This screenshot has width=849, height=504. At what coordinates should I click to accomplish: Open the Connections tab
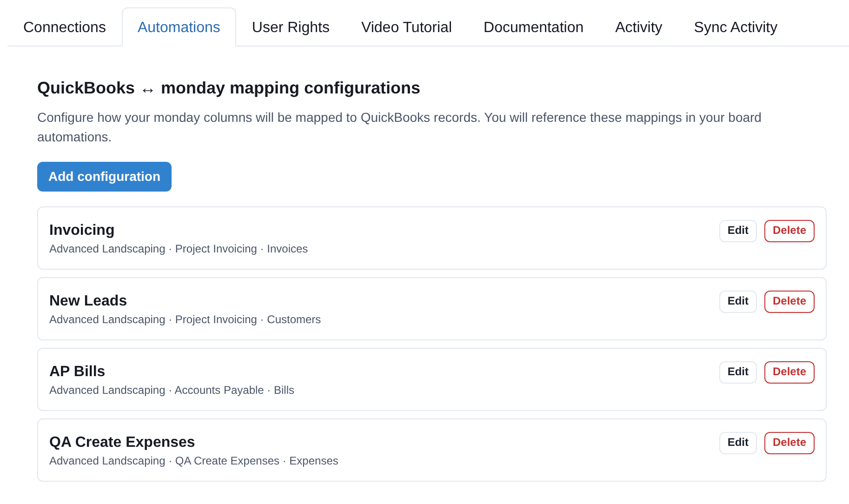click(65, 27)
